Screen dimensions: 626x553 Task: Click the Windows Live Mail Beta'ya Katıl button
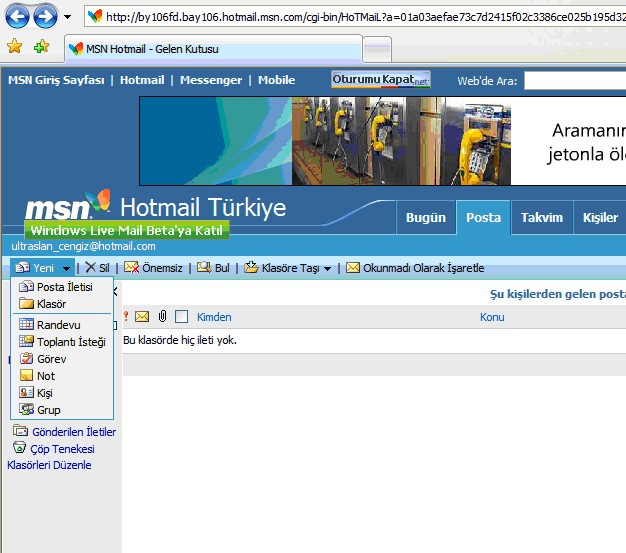(x=127, y=230)
